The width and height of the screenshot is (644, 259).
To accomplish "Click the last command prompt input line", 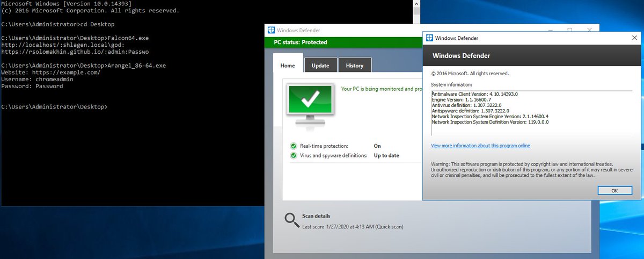I will [54, 107].
